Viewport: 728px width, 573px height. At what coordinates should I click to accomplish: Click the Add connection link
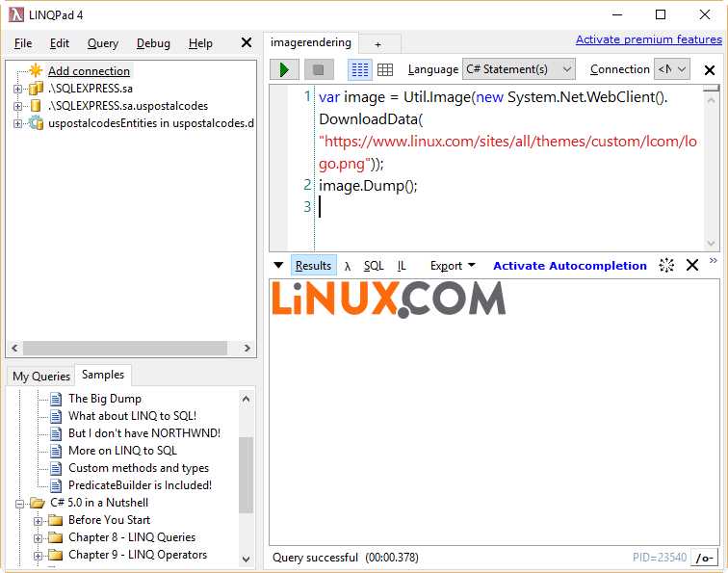89,71
